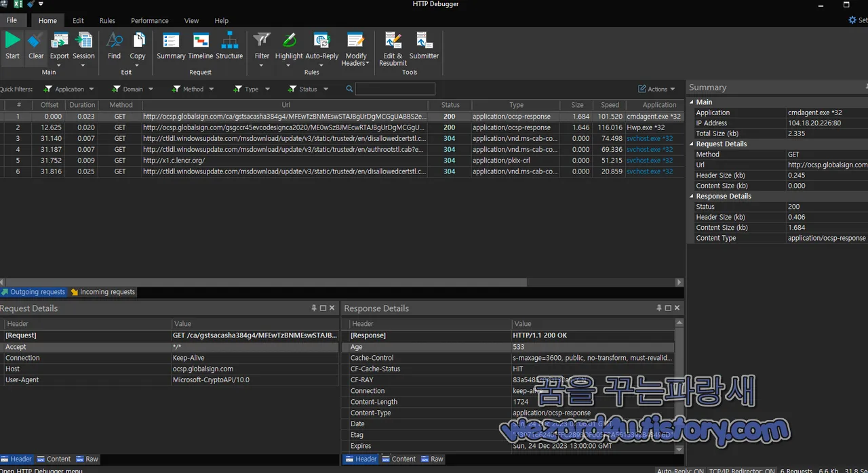Click the Start capture icon
Viewport: 868px width, 473px height.
12,41
